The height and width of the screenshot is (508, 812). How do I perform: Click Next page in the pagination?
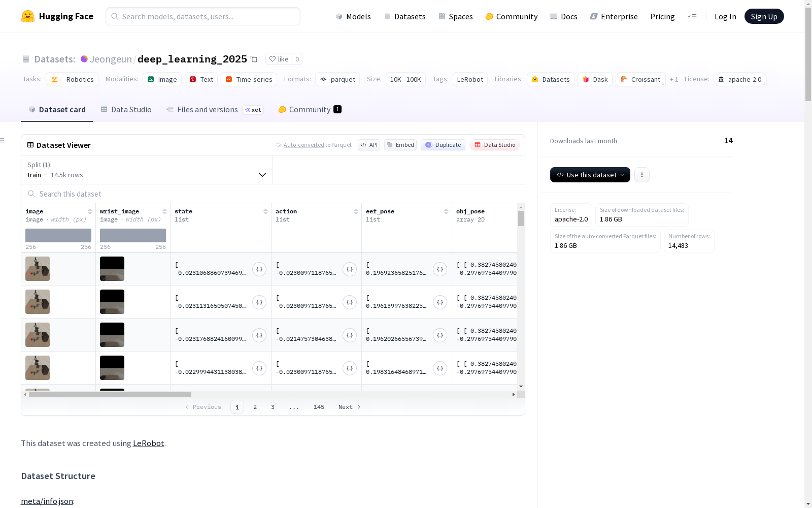click(x=349, y=407)
